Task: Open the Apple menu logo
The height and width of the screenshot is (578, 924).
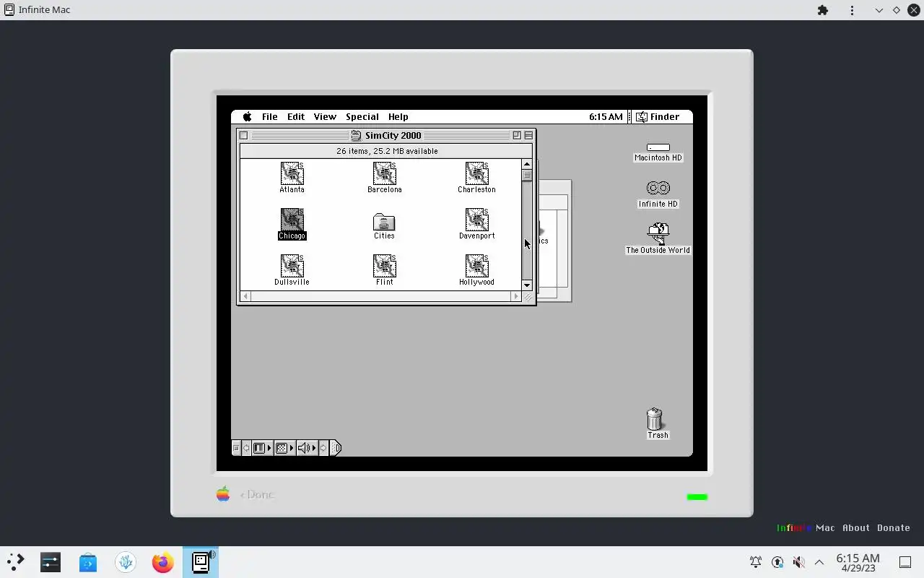Action: pos(248,116)
